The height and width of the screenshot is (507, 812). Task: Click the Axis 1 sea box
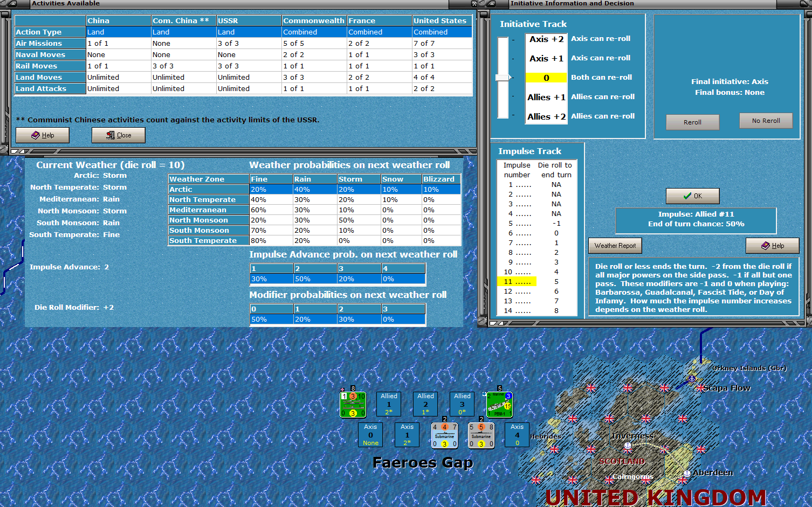(407, 434)
